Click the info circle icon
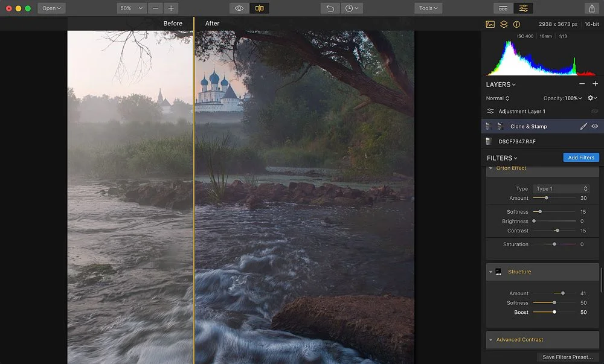This screenshot has height=364, width=604. point(518,24)
